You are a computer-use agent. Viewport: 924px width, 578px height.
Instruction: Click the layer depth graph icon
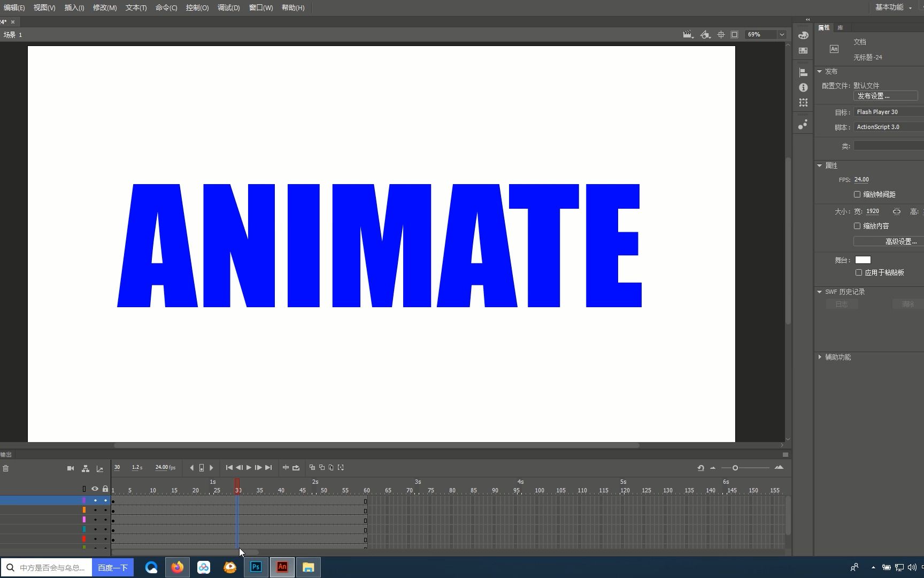click(99, 468)
